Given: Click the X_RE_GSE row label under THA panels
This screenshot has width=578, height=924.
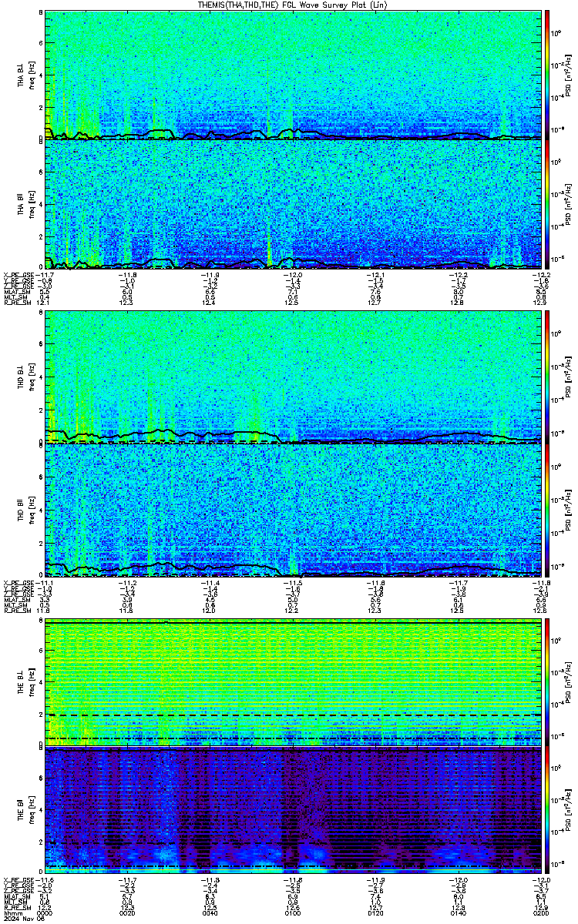Looking at the screenshot, I should click(x=19, y=274).
